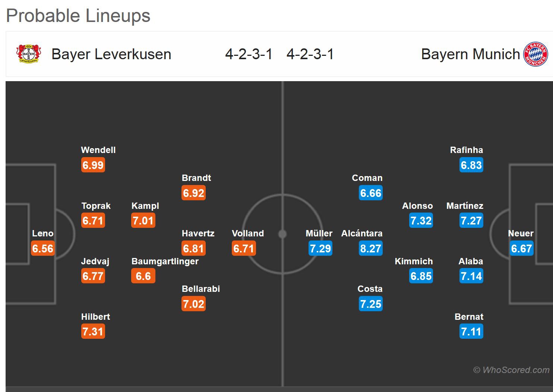Select player name Müller
553x392 pixels.
[319, 233]
